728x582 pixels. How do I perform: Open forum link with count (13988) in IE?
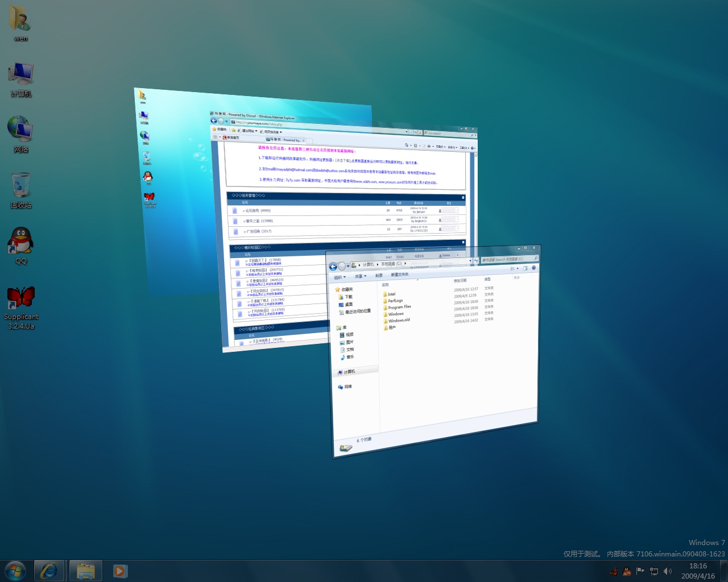(x=258, y=221)
